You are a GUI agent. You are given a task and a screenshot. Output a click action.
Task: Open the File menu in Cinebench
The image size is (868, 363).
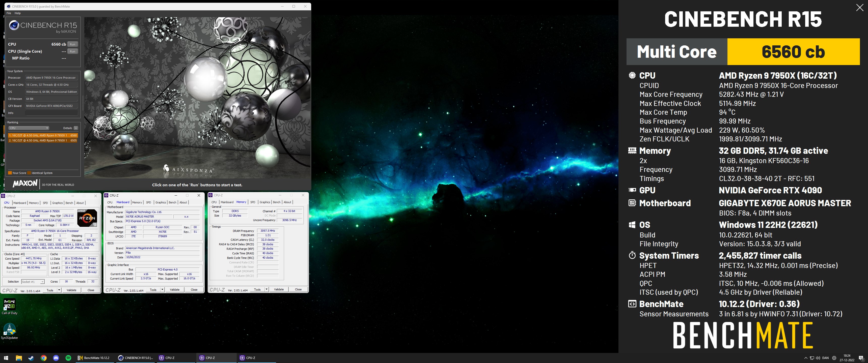point(9,13)
